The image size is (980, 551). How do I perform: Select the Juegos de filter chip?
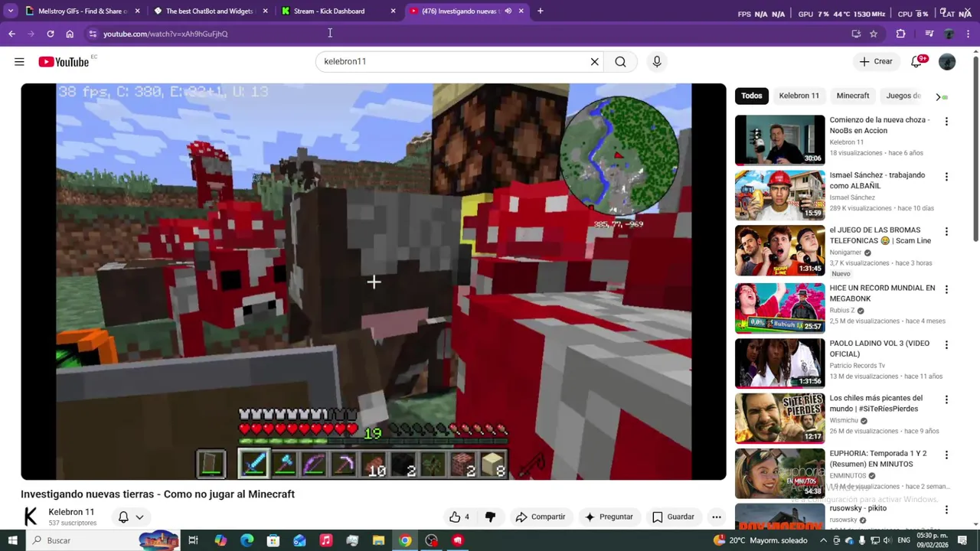coord(903,96)
